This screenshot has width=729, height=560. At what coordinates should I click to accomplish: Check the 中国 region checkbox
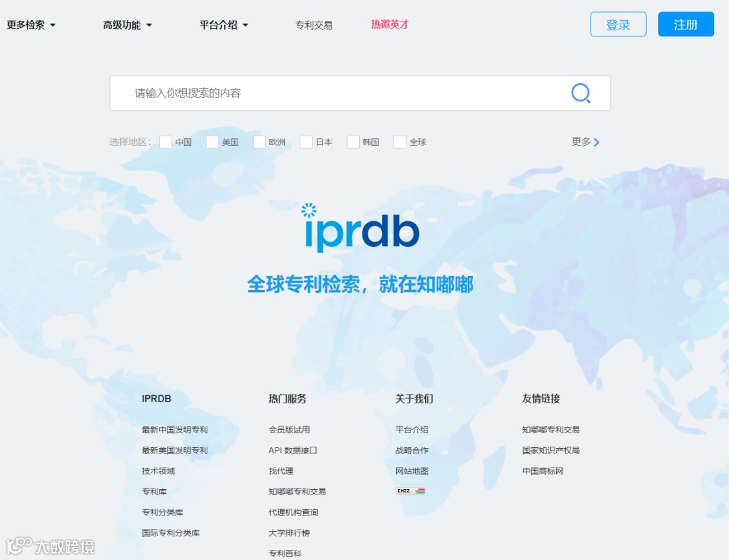pyautogui.click(x=165, y=142)
